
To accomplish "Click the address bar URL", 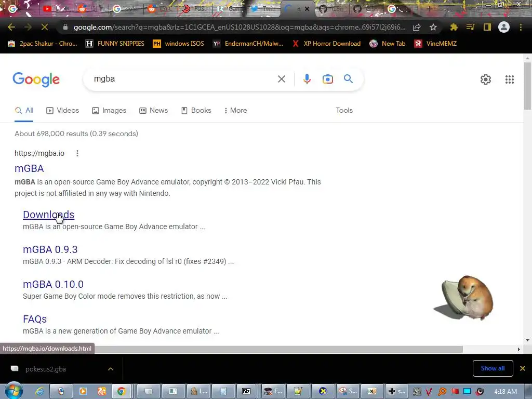I will (x=239, y=27).
